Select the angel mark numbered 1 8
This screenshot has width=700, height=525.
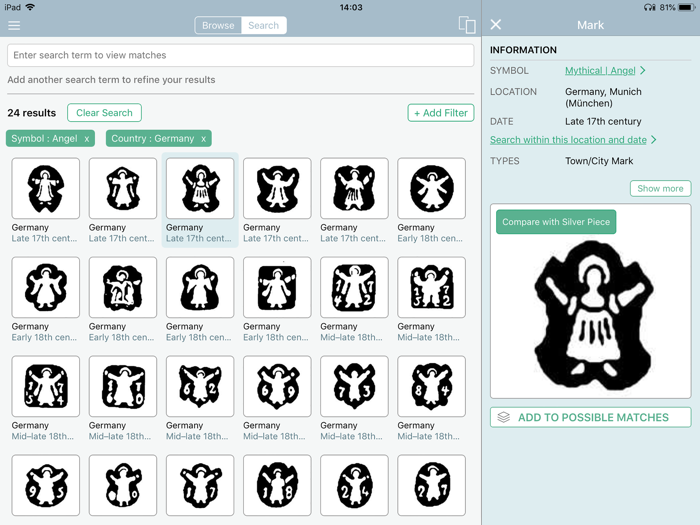(277, 486)
